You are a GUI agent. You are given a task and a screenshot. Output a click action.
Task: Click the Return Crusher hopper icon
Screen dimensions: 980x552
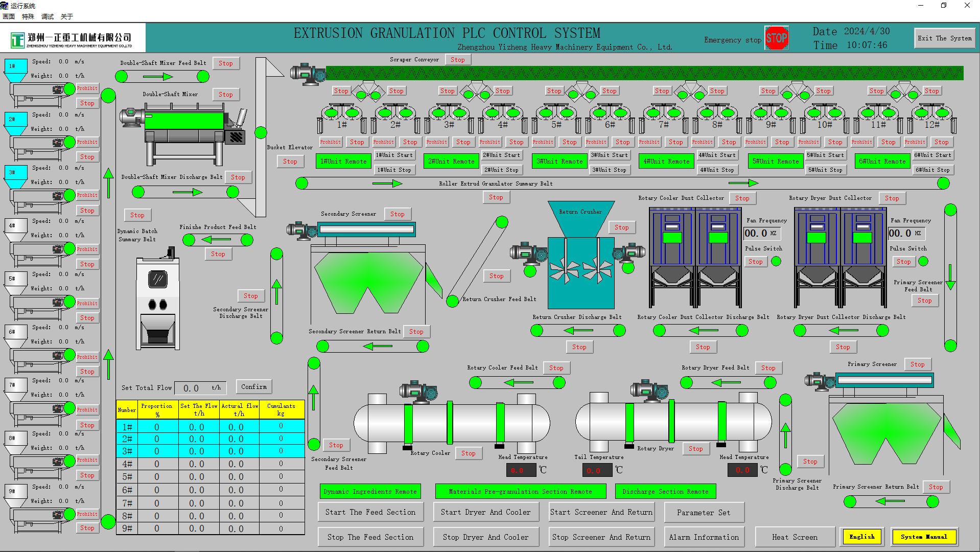pyautogui.click(x=580, y=219)
